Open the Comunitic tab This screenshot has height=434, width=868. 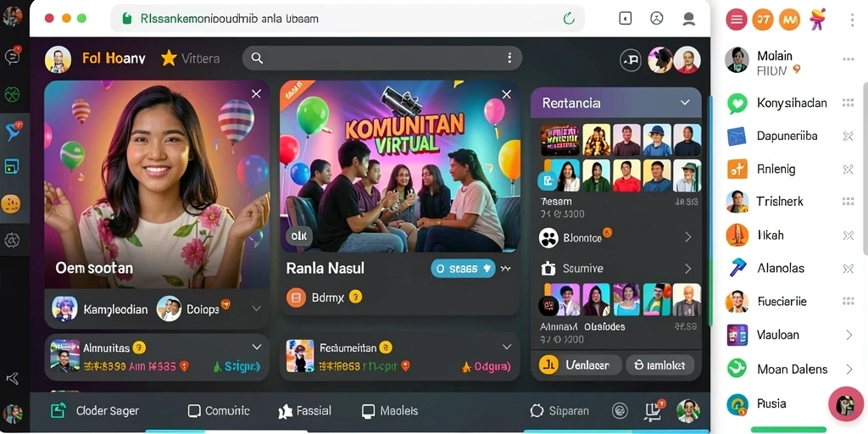[x=218, y=411]
